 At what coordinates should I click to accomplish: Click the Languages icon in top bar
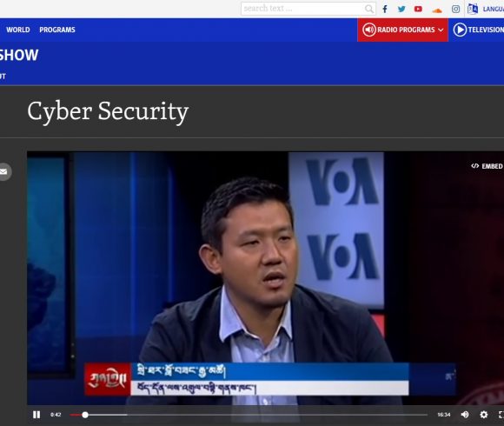pyautogui.click(x=473, y=9)
